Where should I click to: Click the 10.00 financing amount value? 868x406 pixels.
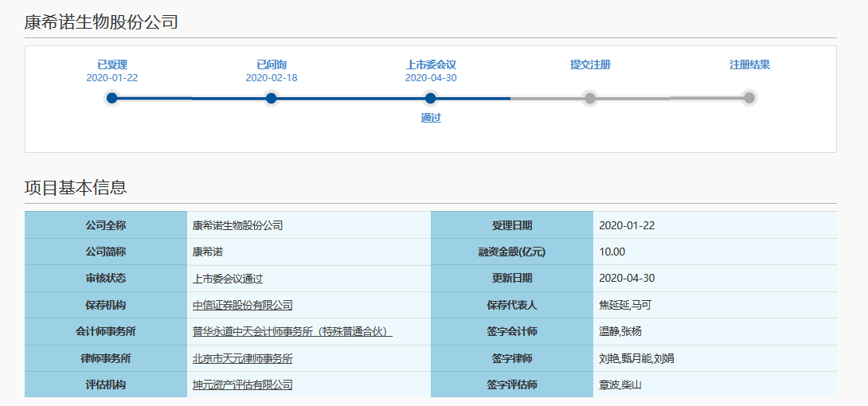coord(612,252)
